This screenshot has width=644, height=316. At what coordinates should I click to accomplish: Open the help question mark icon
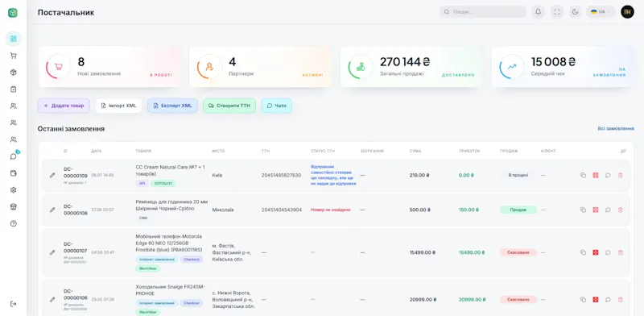point(13,224)
